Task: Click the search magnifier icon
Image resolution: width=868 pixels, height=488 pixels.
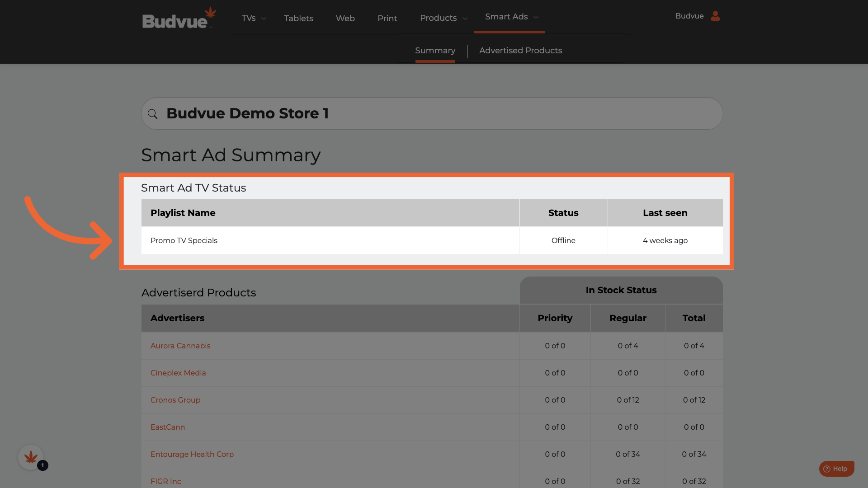Action: 153,114
